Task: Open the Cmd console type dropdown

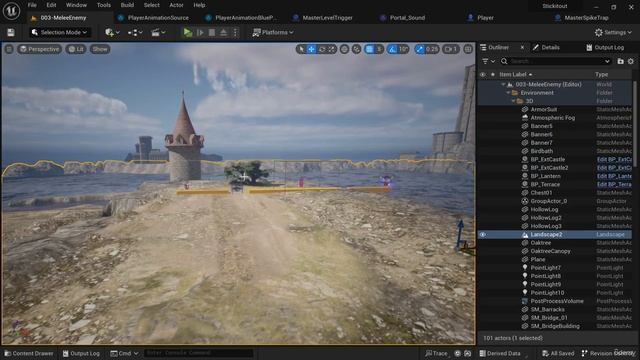Action: [124, 353]
